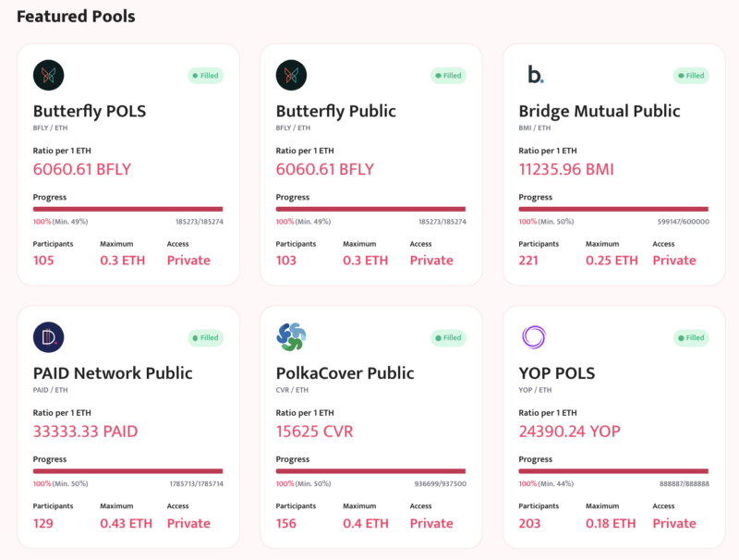Click the Butterfly Public progress bar
Screen dimensions: 739x560
point(370,210)
